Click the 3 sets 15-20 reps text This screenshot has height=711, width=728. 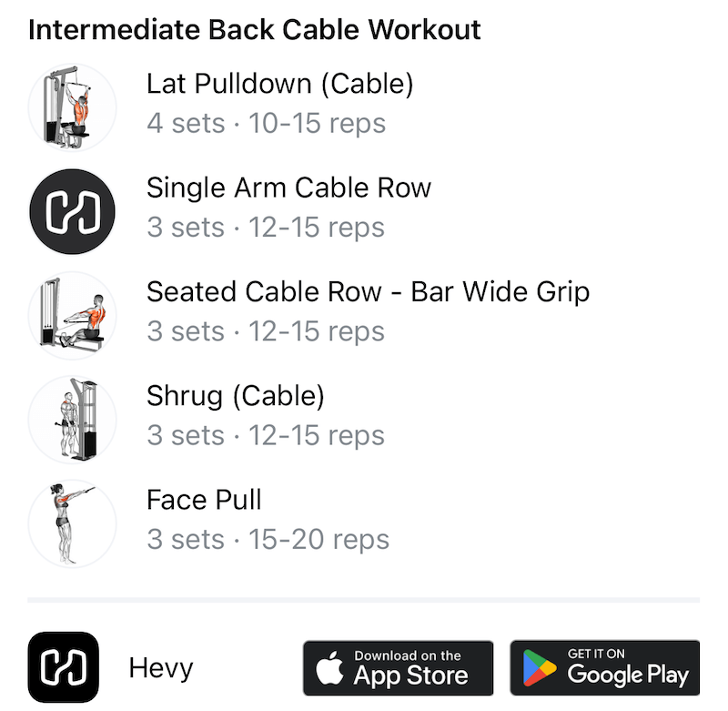coord(268,540)
